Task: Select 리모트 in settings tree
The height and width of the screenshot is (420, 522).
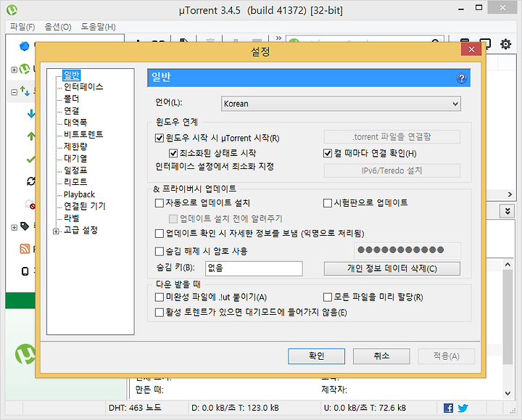Action: click(x=75, y=182)
